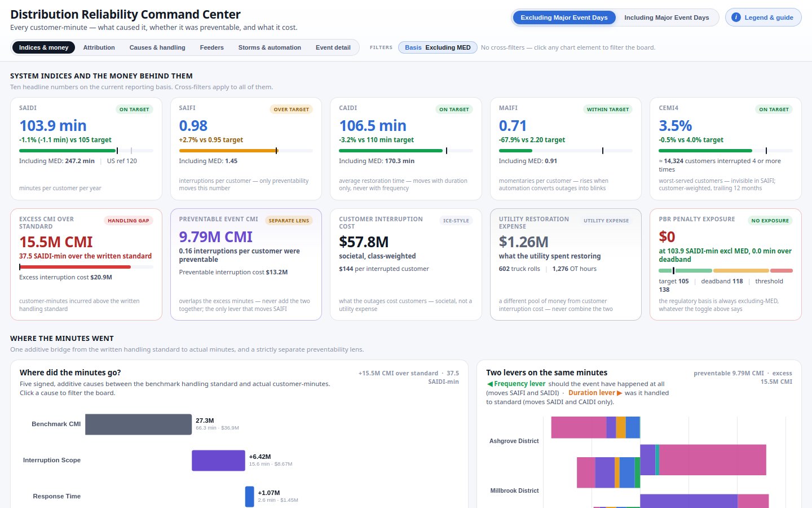Image resolution: width=812 pixels, height=508 pixels.
Task: View the Storms & automation tab
Action: [270, 47]
